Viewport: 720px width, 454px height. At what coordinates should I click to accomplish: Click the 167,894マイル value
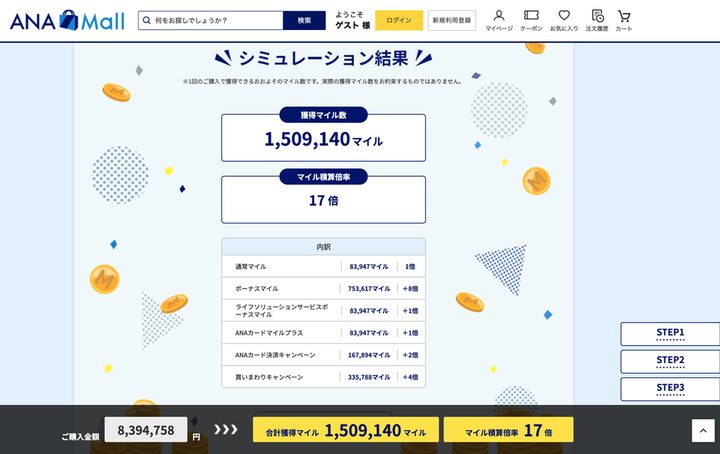coord(369,355)
